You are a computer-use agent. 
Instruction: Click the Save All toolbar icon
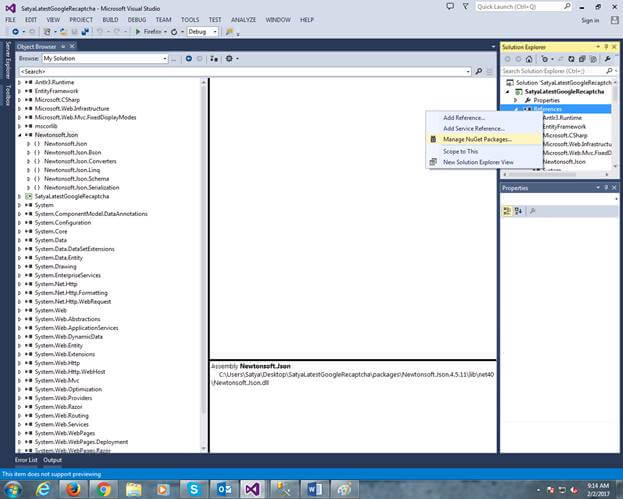(x=85, y=32)
